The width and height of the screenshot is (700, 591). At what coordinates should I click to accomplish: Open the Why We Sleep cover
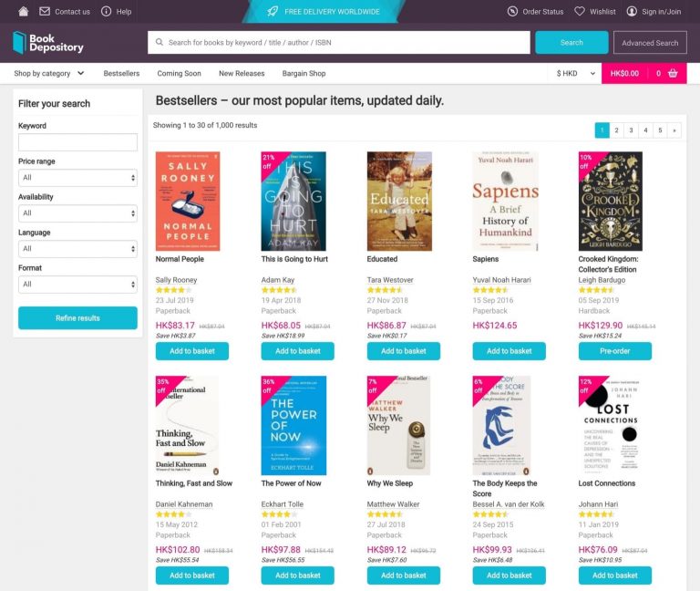[x=398, y=425]
